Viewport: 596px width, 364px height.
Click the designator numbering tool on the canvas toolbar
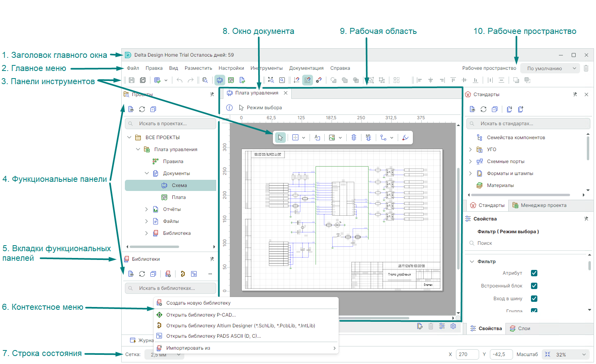[368, 138]
